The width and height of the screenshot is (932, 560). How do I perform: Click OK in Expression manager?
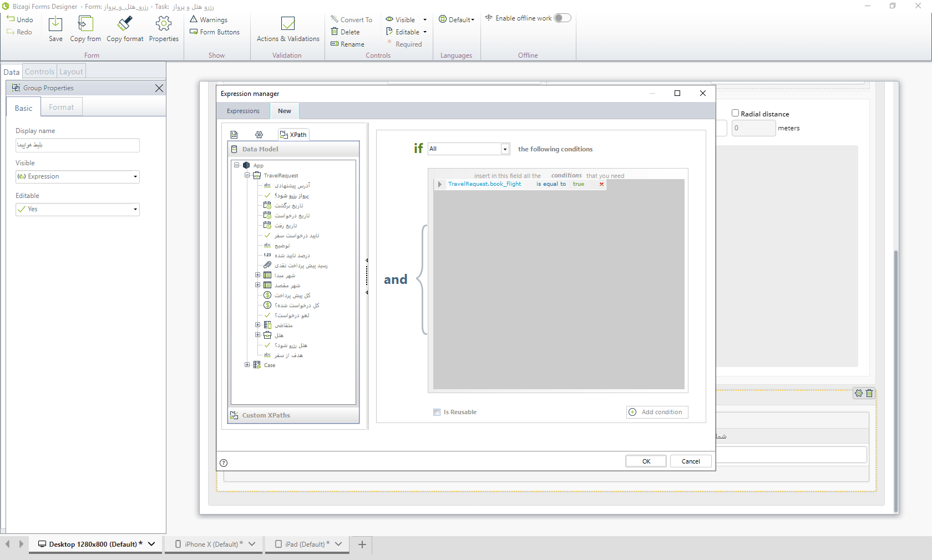pyautogui.click(x=646, y=461)
